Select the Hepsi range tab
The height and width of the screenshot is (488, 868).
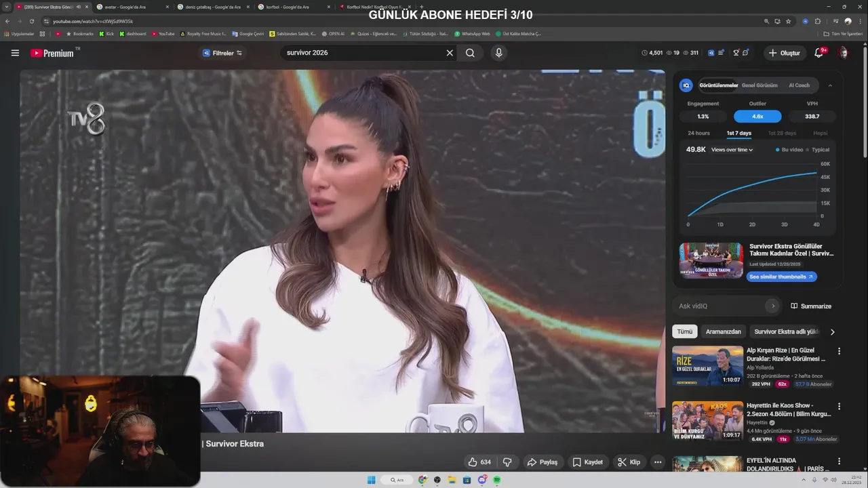pos(821,134)
